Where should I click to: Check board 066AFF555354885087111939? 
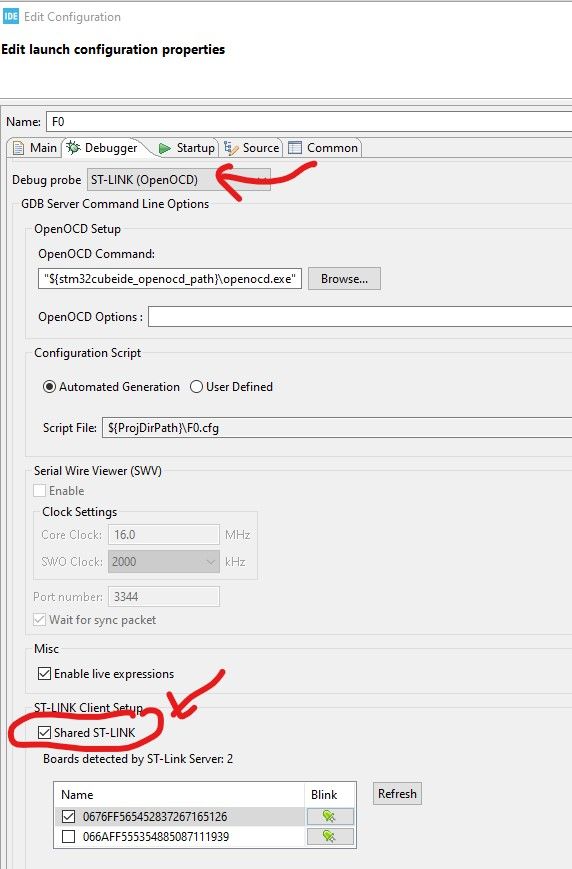[x=68, y=836]
